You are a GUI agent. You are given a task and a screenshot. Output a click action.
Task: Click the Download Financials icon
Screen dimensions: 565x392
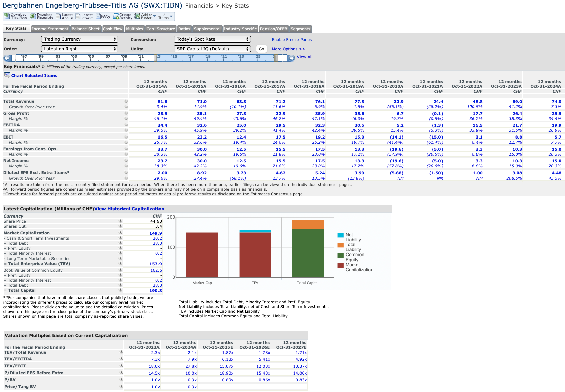point(33,16)
